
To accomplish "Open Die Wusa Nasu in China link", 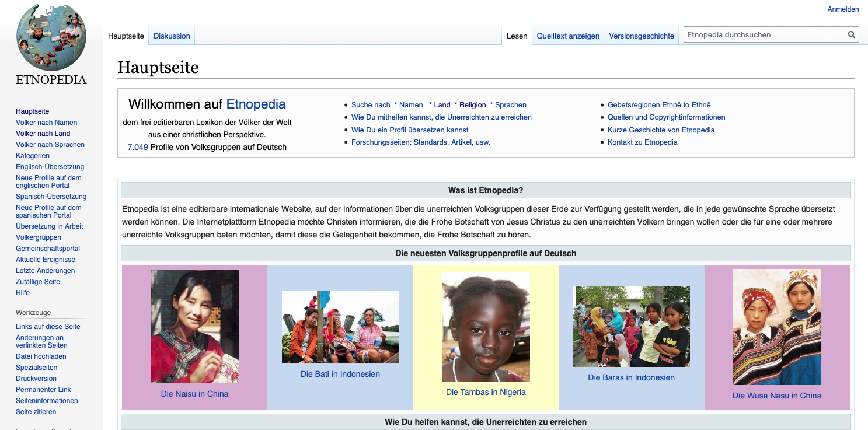I will pyautogui.click(x=777, y=396).
